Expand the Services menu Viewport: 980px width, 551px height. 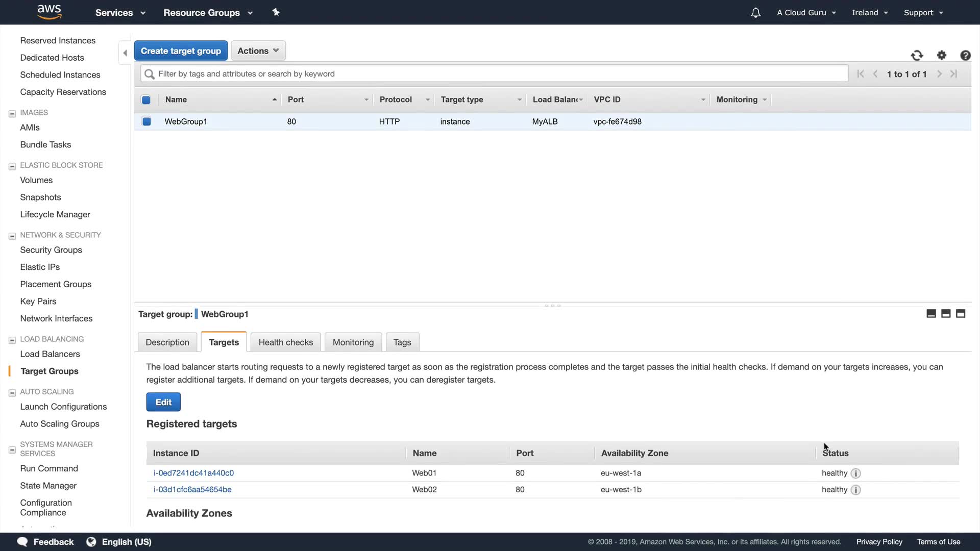[x=120, y=13]
